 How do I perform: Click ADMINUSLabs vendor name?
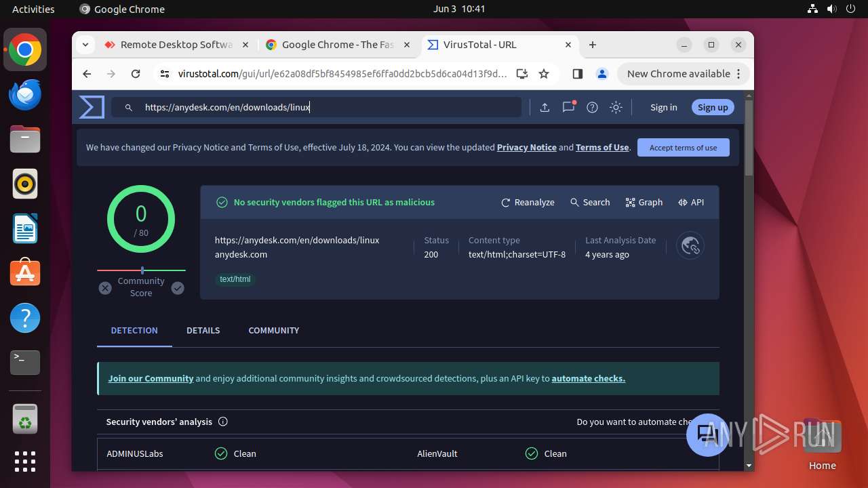click(x=135, y=453)
